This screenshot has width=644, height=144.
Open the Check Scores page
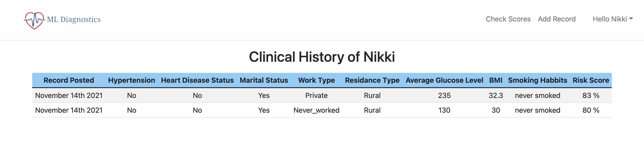(508, 19)
